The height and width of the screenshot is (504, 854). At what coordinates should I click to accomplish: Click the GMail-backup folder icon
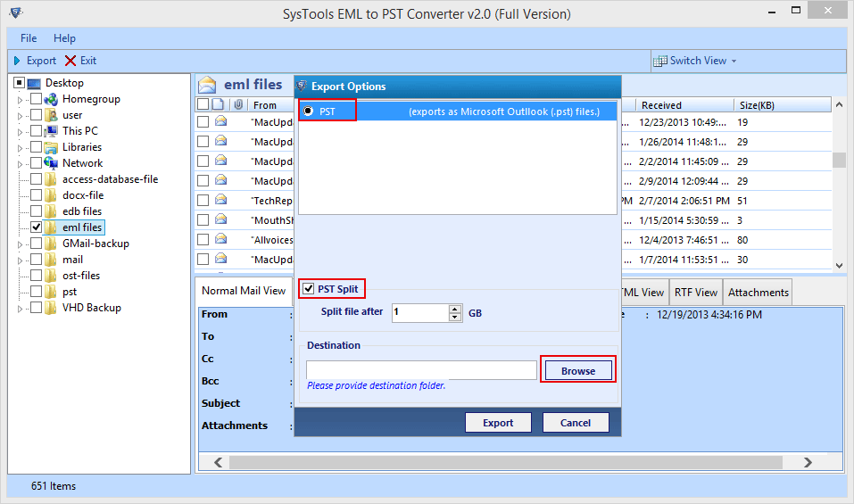(x=51, y=244)
